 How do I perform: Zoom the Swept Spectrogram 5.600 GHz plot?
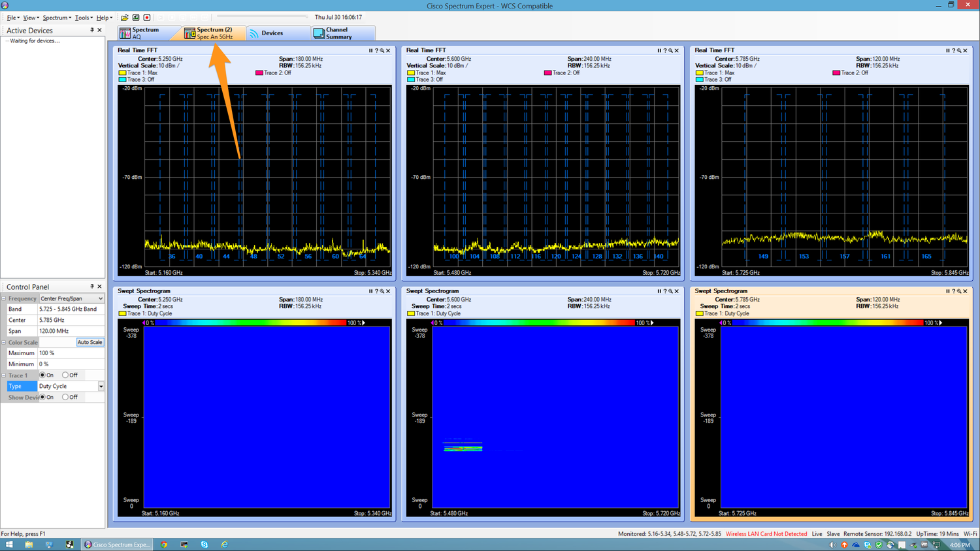(671, 291)
